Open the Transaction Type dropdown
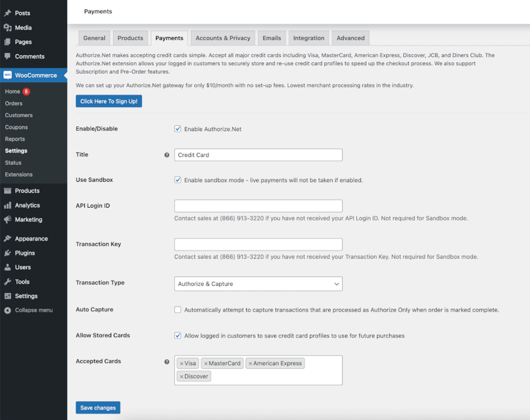Viewport: 530px width, 420px height. [x=258, y=284]
